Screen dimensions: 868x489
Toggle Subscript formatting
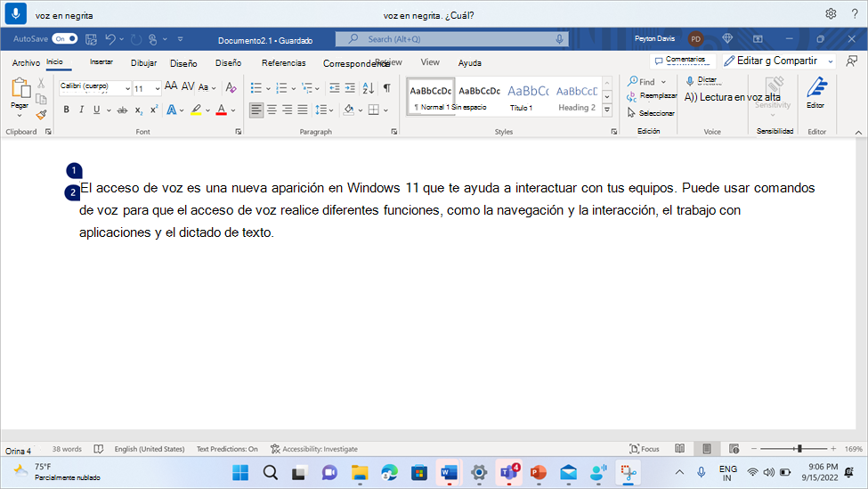[x=138, y=110]
